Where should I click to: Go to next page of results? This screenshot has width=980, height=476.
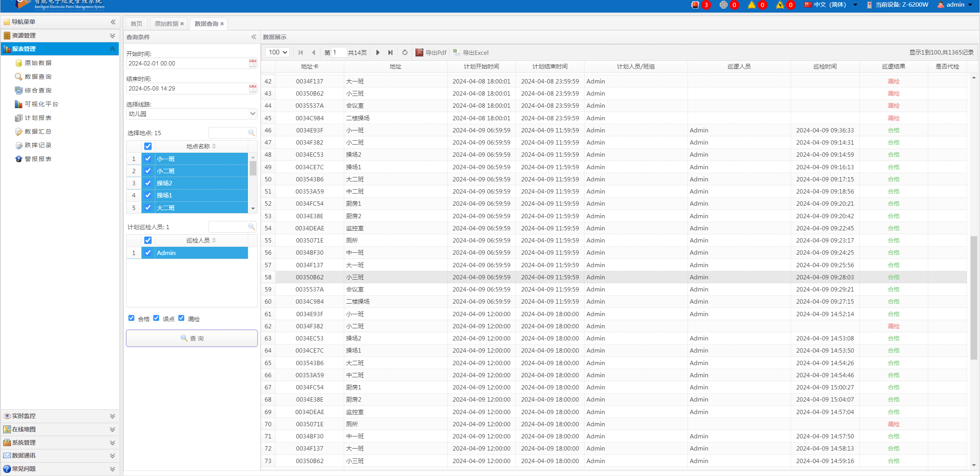click(377, 52)
